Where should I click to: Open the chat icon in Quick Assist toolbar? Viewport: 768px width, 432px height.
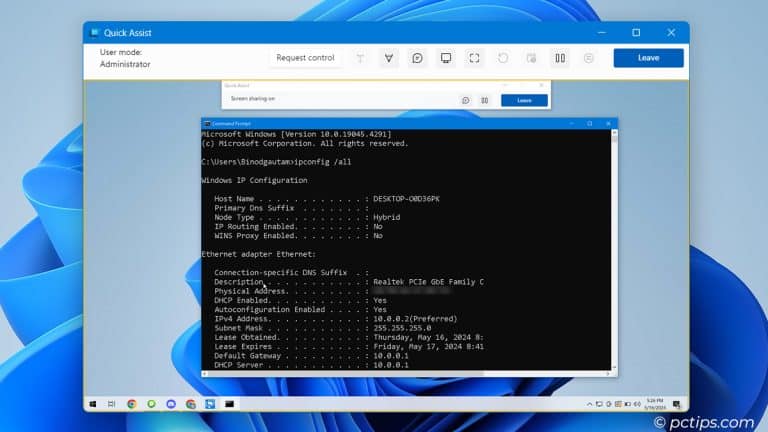pos(417,58)
